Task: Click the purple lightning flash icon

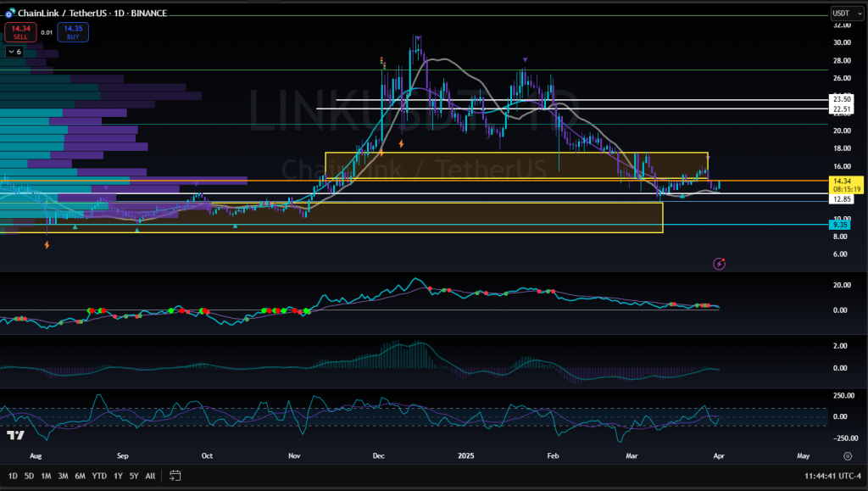Action: pos(719,264)
